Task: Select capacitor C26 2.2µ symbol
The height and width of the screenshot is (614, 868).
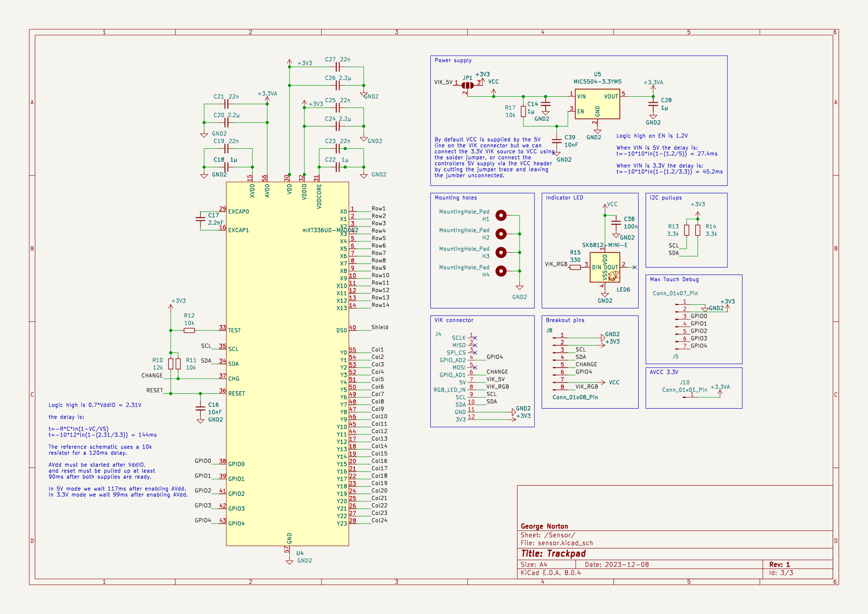Action: 337,85
